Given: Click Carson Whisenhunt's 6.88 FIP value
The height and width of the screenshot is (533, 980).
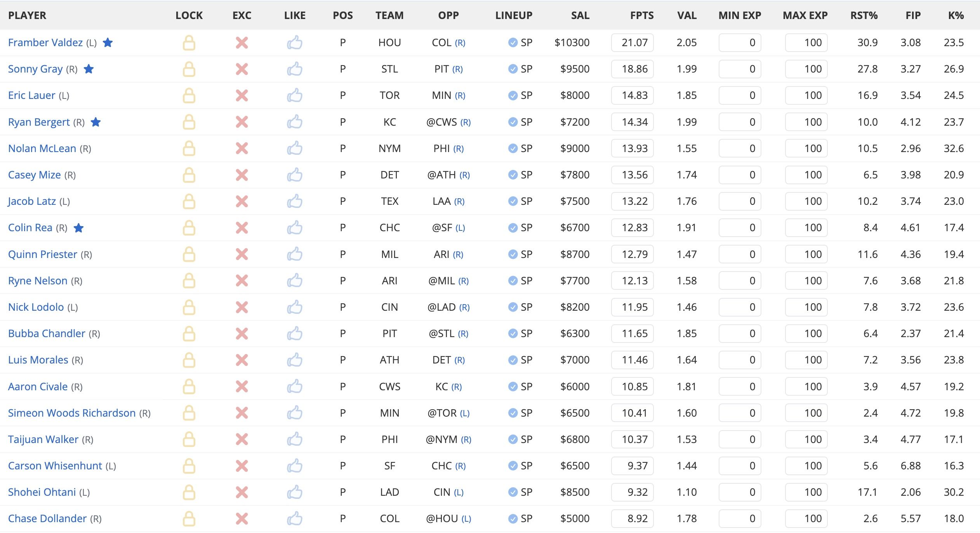Looking at the screenshot, I should coord(910,466).
